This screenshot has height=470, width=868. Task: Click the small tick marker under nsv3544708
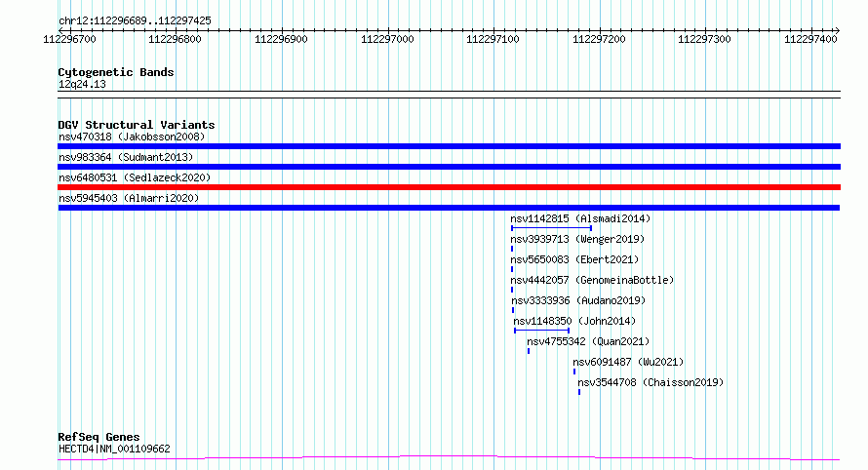[579, 392]
